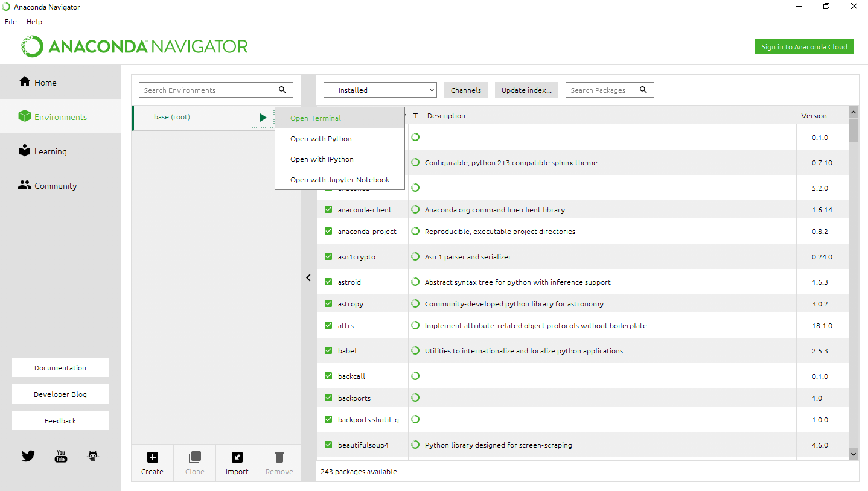This screenshot has width=868, height=491.
Task: Click the green circle icon in attrs row
Action: (x=415, y=325)
